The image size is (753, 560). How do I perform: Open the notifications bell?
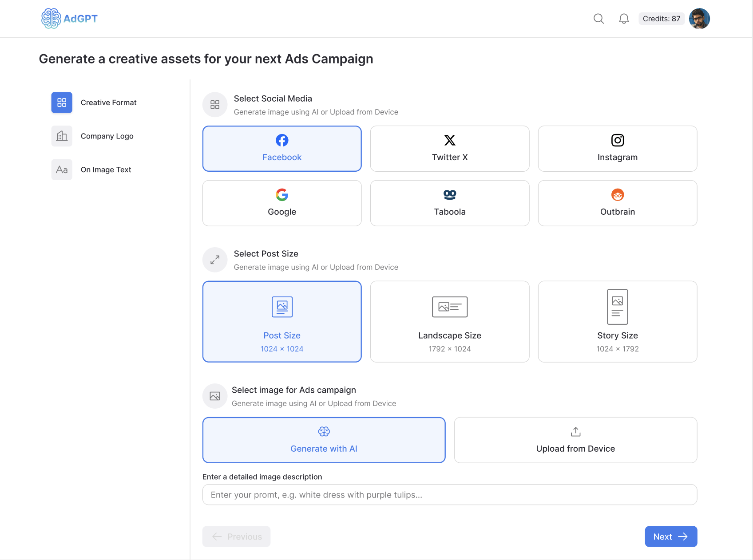(624, 19)
